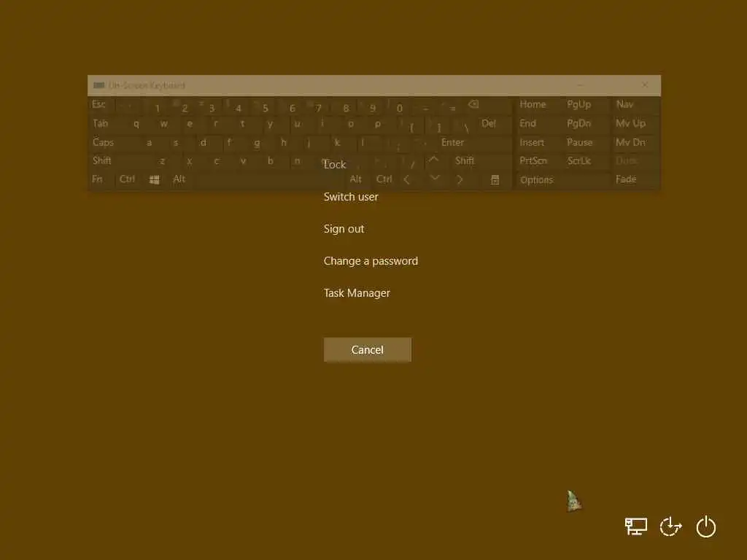The height and width of the screenshot is (560, 747).
Task: Click the Pause key
Action: tap(580, 142)
